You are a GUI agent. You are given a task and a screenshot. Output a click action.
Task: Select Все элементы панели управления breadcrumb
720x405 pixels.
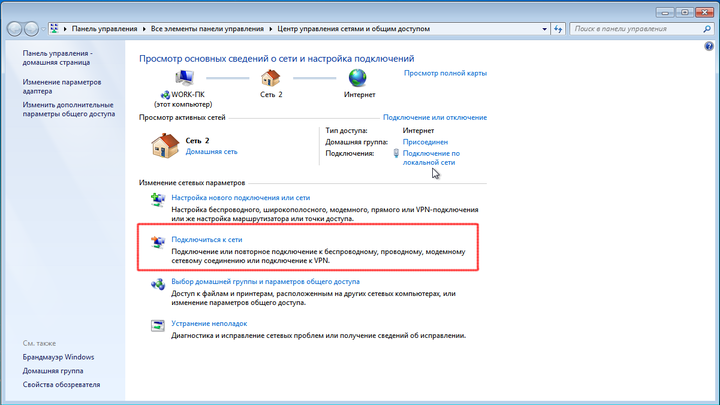click(x=207, y=29)
